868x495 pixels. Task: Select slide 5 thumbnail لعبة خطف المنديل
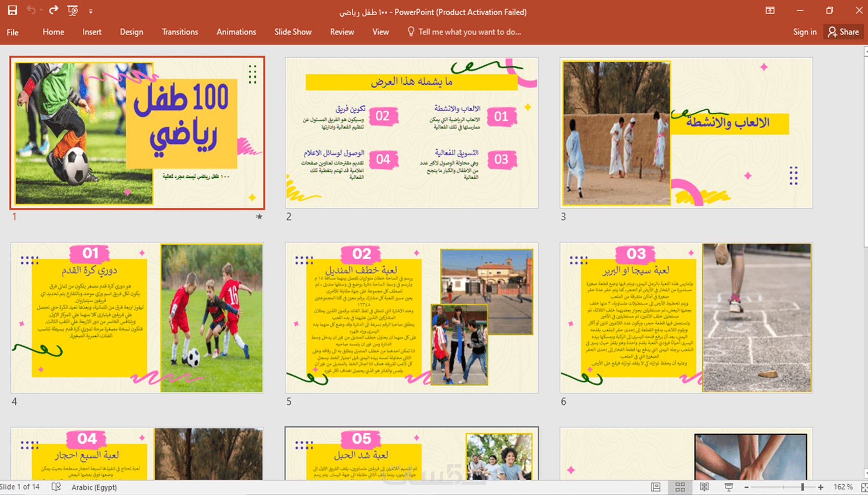(412, 317)
